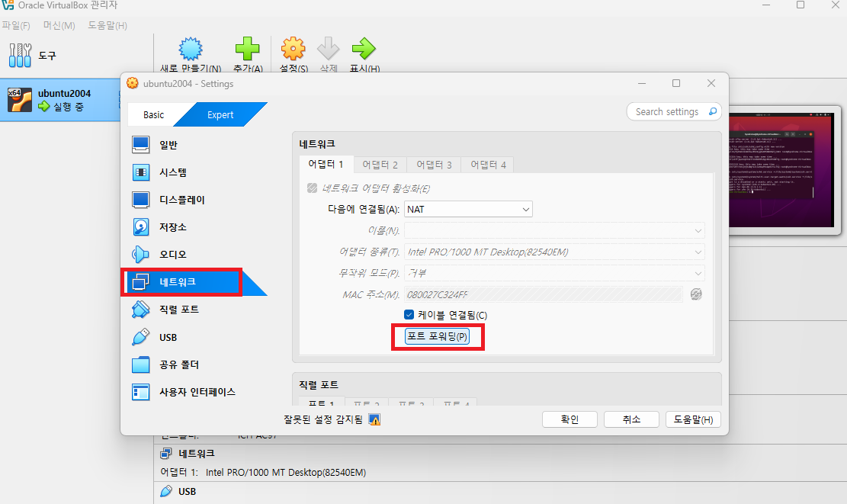Select the ubuntu2004 virtual machine entry
Screen dimensions: 847x504
coord(60,100)
